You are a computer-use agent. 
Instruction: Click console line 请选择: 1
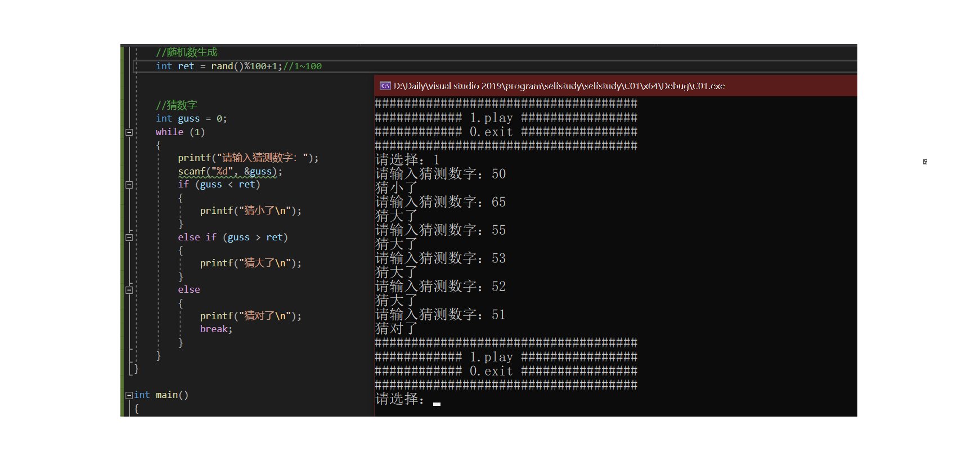point(407,160)
